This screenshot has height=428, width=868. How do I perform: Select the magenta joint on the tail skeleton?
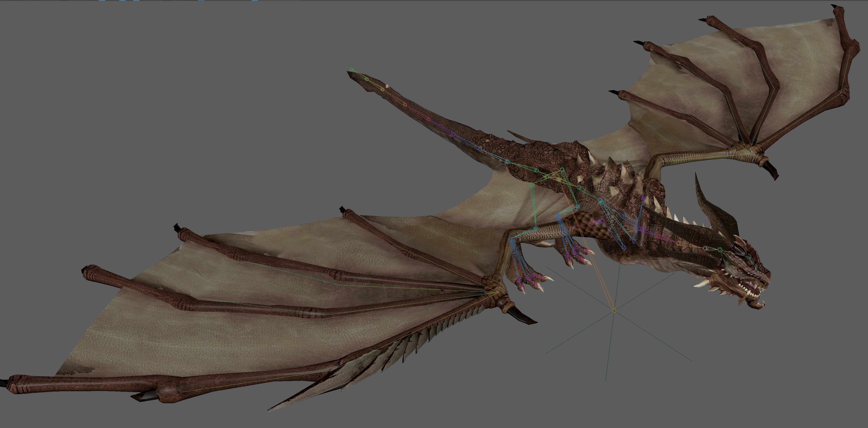click(429, 119)
